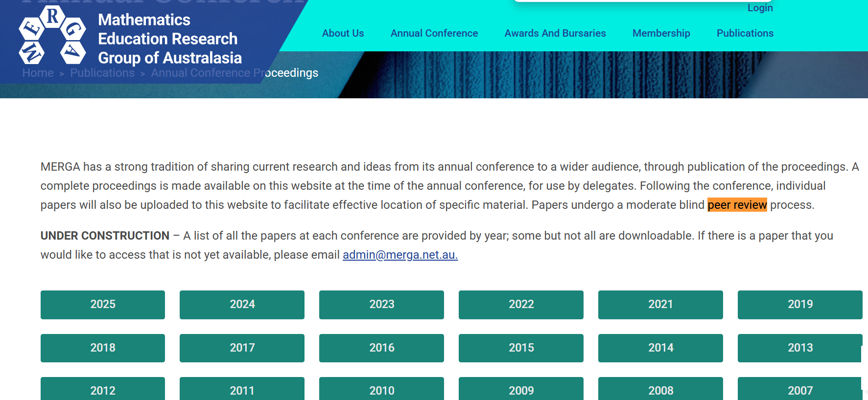This screenshot has height=400, width=868.
Task: Choose the 2019 proceedings button
Action: (800, 305)
